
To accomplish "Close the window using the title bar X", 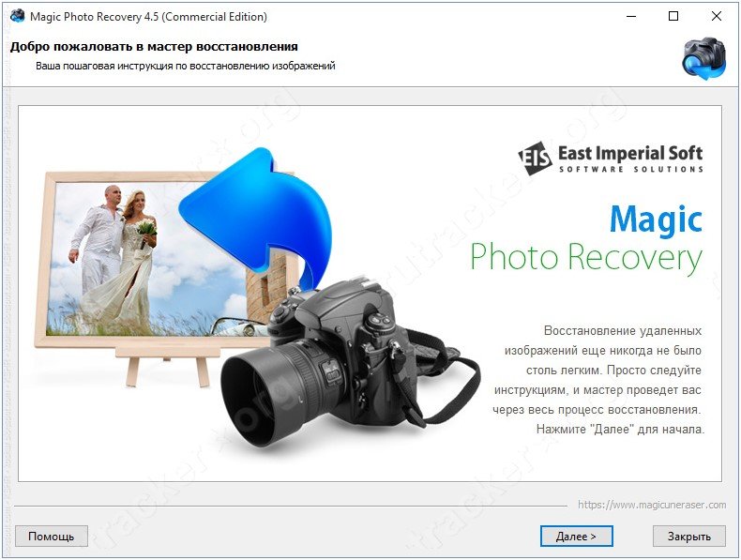I will pos(717,17).
